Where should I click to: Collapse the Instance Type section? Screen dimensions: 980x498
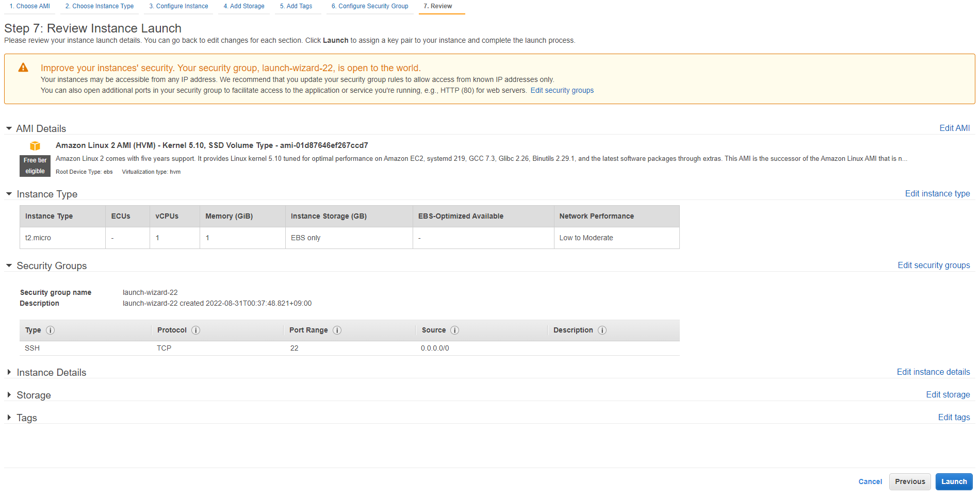(x=9, y=194)
